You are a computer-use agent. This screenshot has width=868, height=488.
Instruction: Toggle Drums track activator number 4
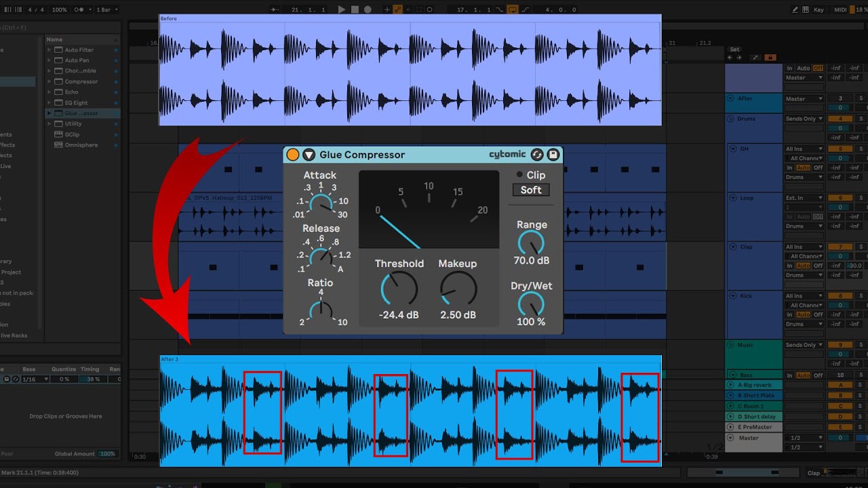click(840, 119)
